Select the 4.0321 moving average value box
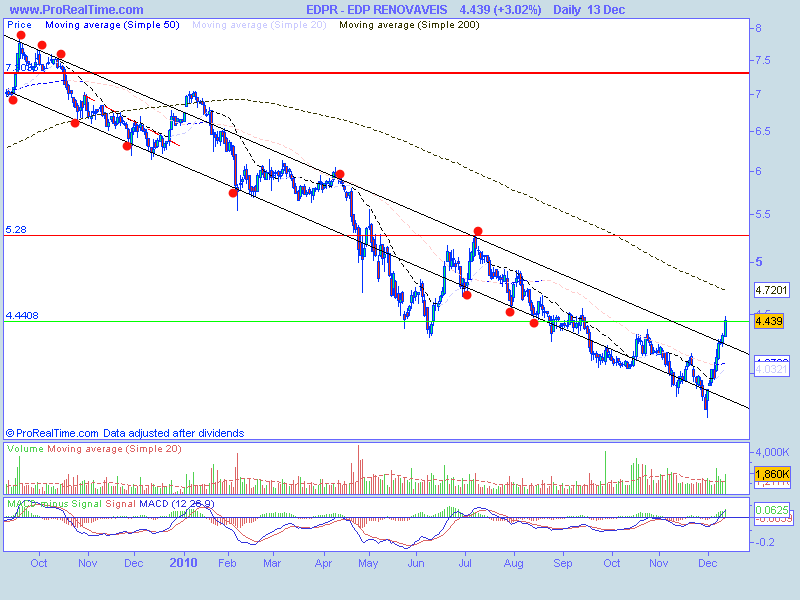Screen dimensions: 800x600 [x=771, y=369]
